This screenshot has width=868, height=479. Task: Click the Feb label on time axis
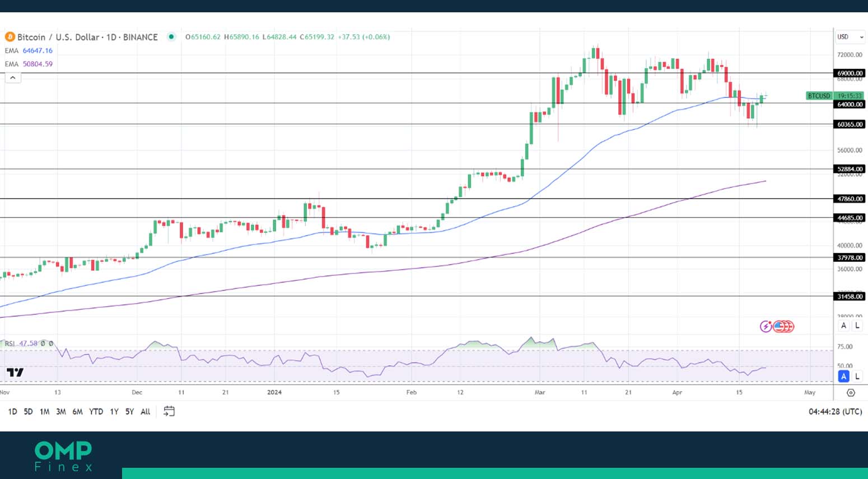tap(412, 392)
